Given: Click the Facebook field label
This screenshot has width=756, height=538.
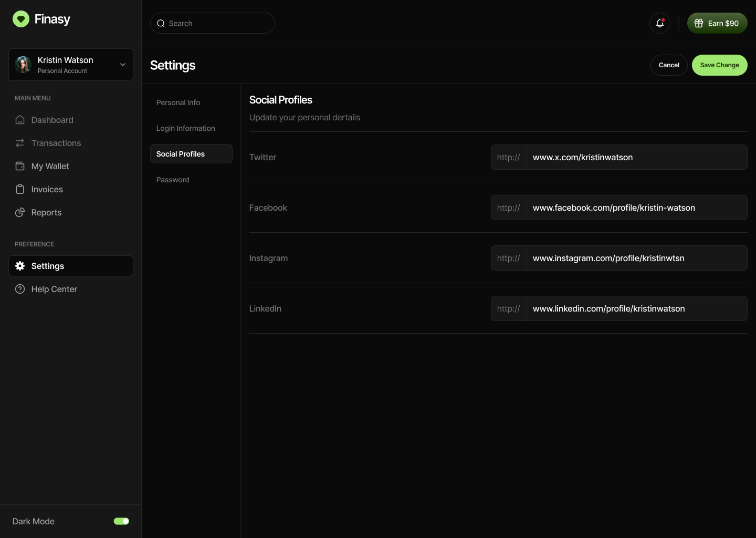Looking at the screenshot, I should [x=268, y=208].
